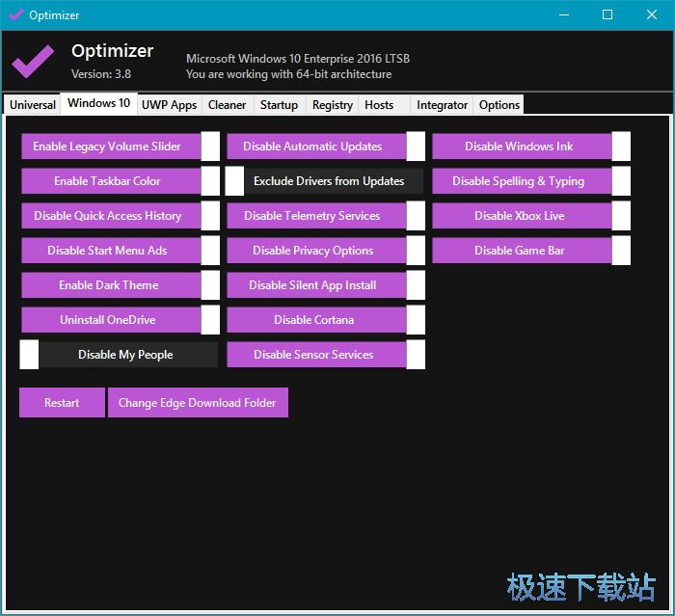Go to the Registry tab
This screenshot has width=675, height=616.
[333, 105]
